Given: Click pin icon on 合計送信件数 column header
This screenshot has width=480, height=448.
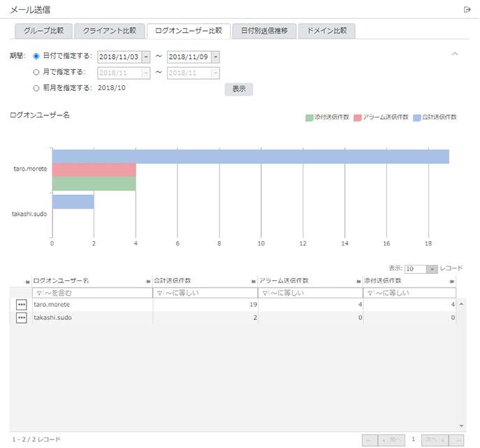Looking at the screenshot, I should [253, 281].
